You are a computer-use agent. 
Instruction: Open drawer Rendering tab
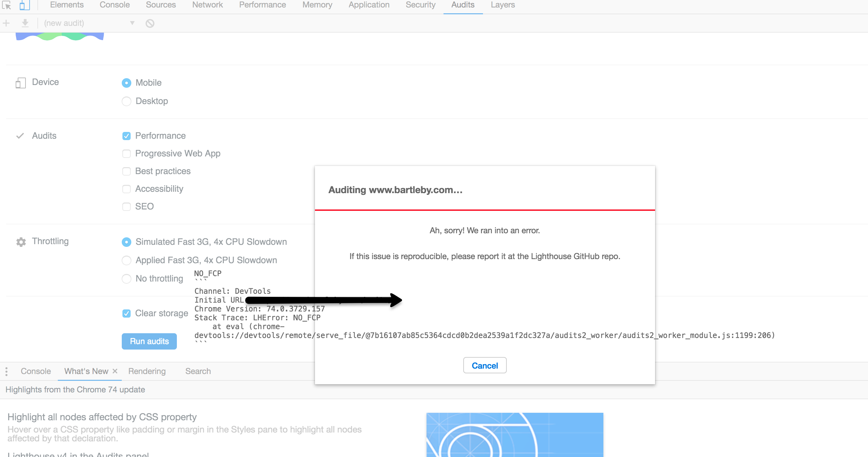click(x=147, y=371)
